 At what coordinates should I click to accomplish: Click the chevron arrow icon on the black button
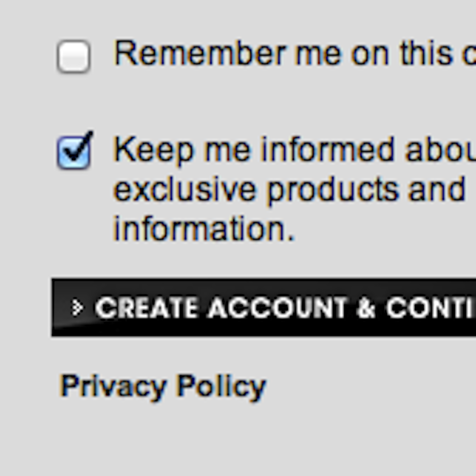pos(77,307)
